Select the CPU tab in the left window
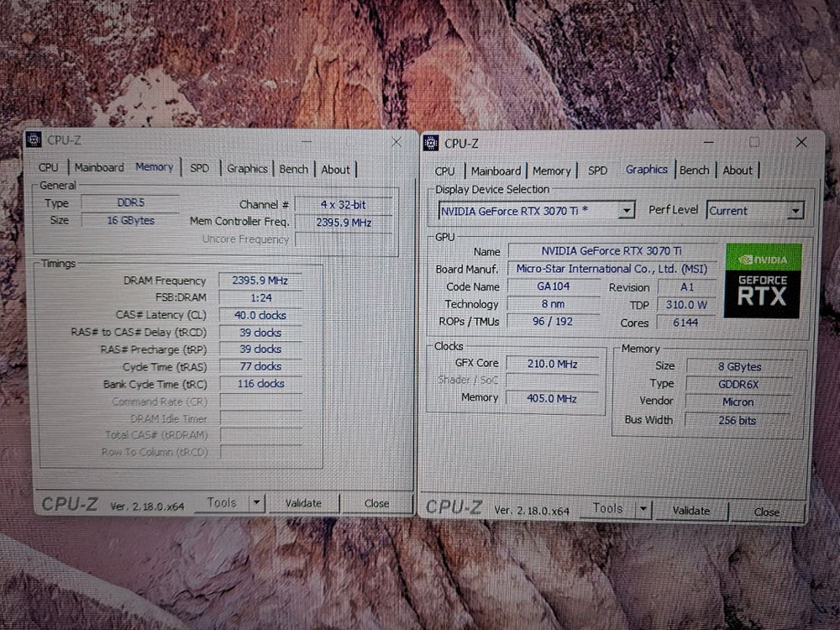This screenshot has width=840, height=630. (48, 167)
